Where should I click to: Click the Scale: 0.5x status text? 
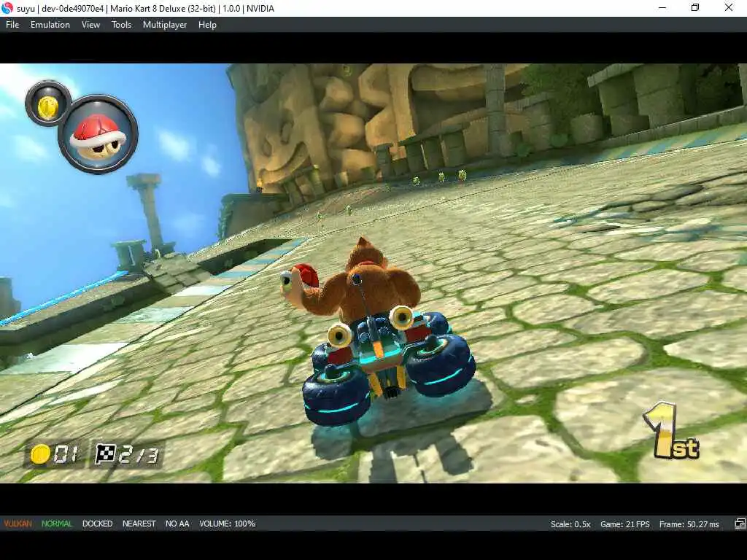(570, 524)
